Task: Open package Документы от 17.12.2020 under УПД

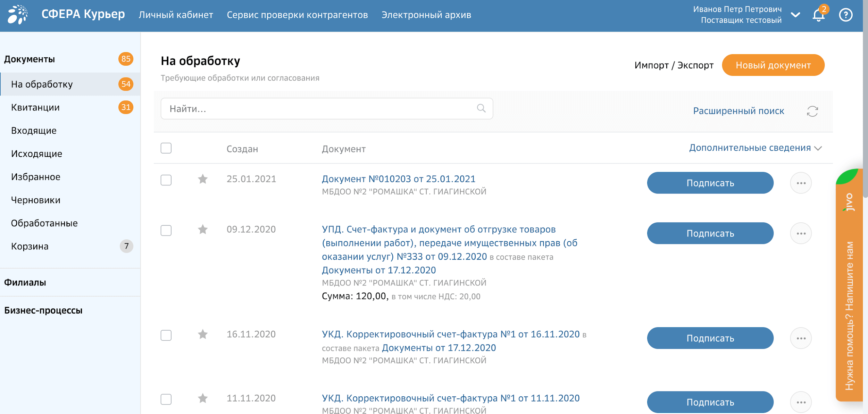Action: pos(379,270)
